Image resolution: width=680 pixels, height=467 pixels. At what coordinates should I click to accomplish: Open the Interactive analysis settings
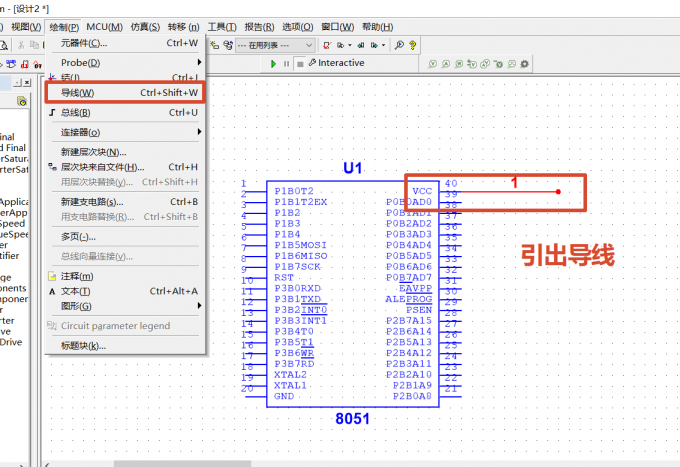(337, 63)
